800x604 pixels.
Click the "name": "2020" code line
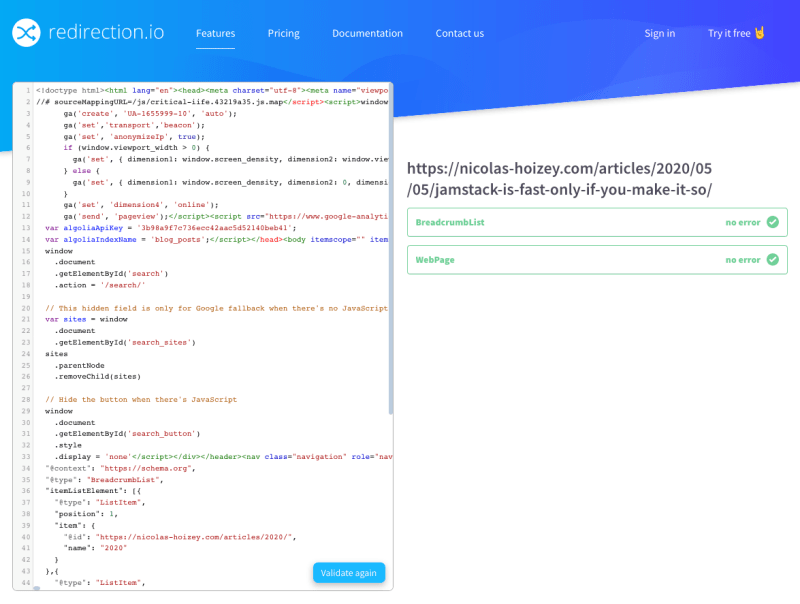(x=95, y=548)
